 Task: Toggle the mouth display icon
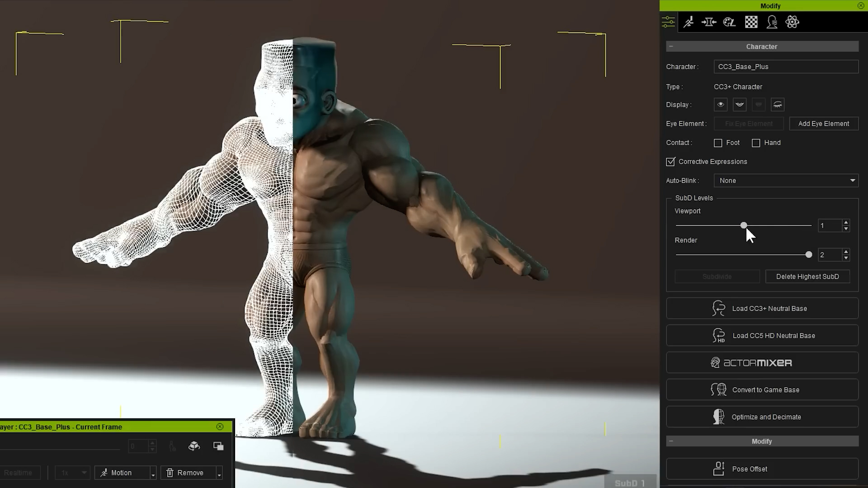[x=740, y=105]
